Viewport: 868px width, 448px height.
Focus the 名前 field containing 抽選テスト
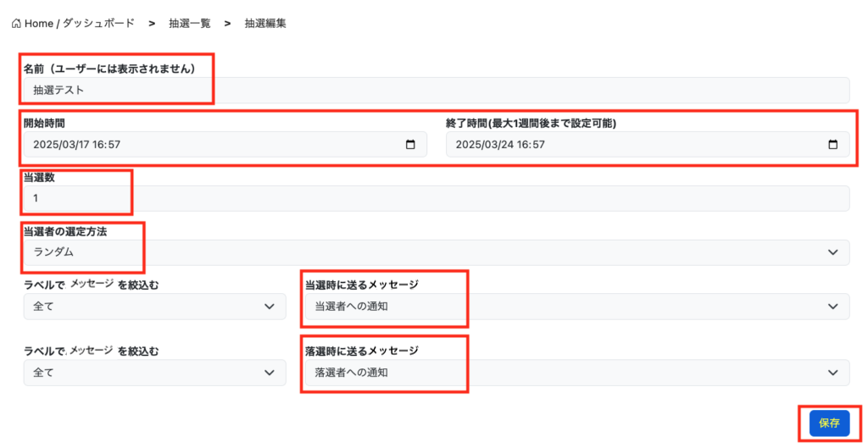pyautogui.click(x=436, y=90)
